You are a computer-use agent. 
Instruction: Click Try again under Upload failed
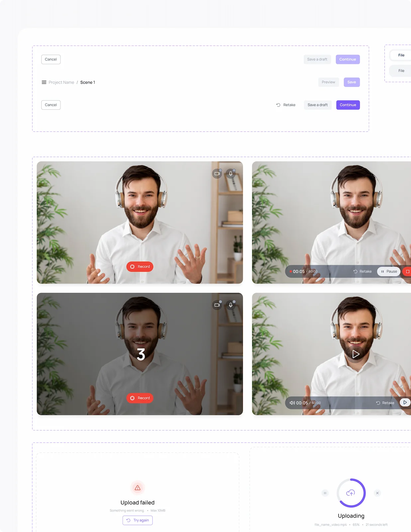tap(138, 520)
